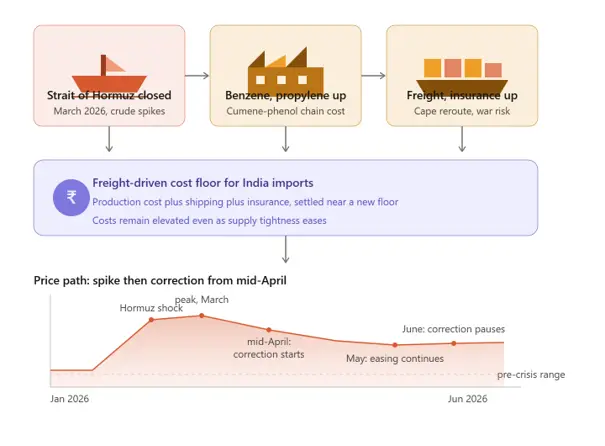Click the factory building icon

286,70
